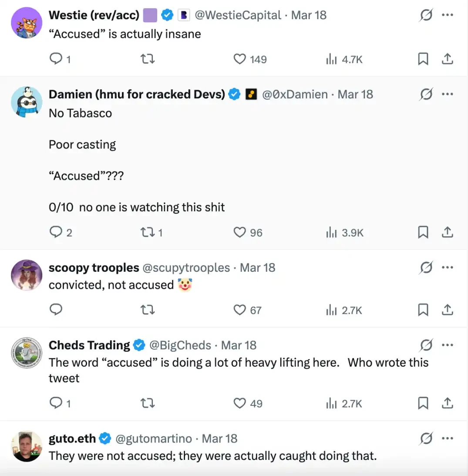The width and height of the screenshot is (468, 476).
Task: Open Grok icon on scoopy trooples' tweet
Action: [x=426, y=267]
